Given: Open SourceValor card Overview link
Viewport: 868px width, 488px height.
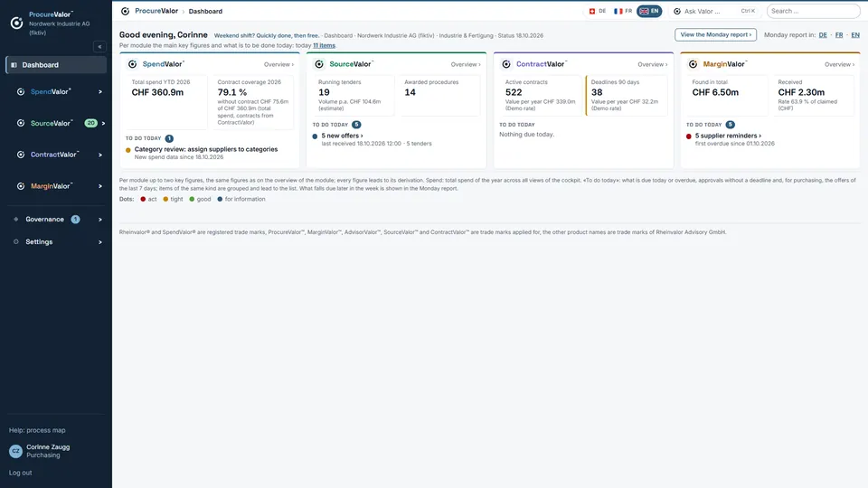Looking at the screenshot, I should coord(466,65).
